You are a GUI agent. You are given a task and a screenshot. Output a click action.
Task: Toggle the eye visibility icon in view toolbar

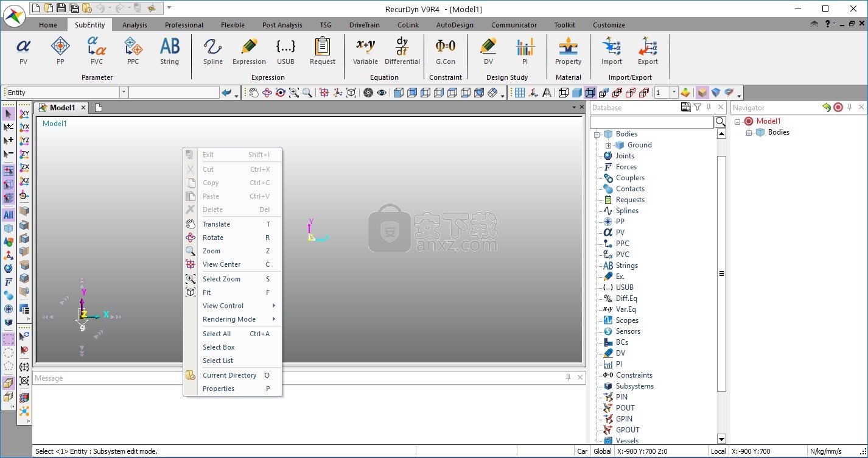click(x=382, y=93)
